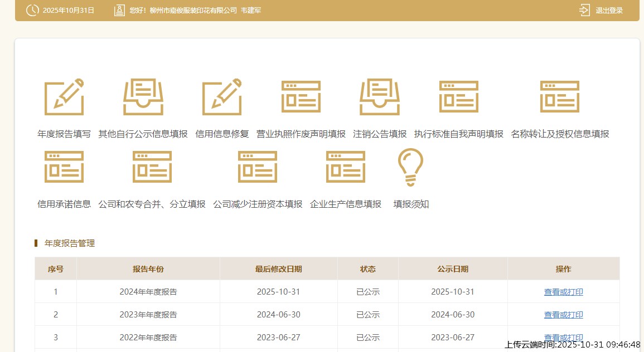View or print the 2024 annual report
The width and height of the screenshot is (644, 352).
563,292
